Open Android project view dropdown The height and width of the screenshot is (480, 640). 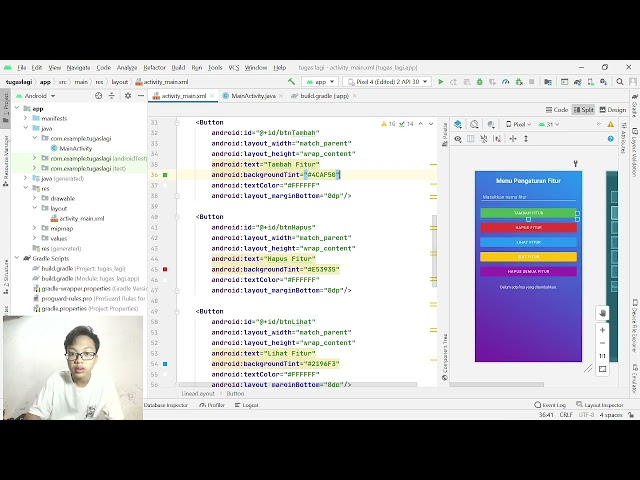pyautogui.click(x=36, y=96)
